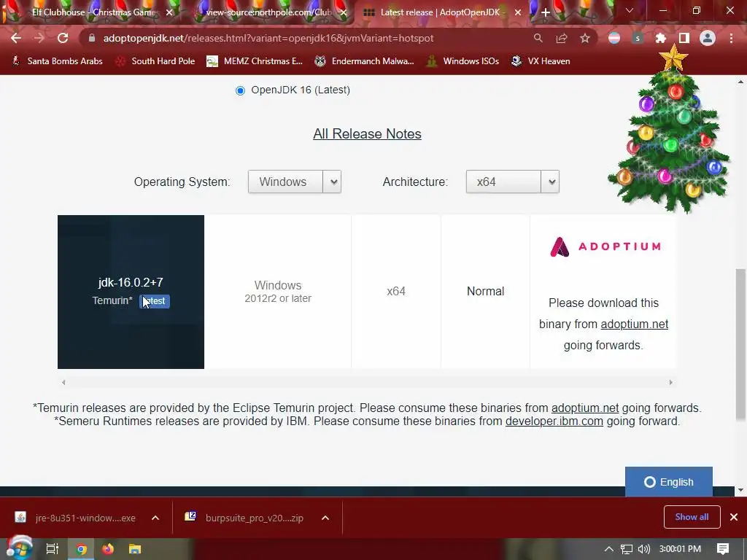
Task: Open the Windows Start button
Action: coord(19,548)
